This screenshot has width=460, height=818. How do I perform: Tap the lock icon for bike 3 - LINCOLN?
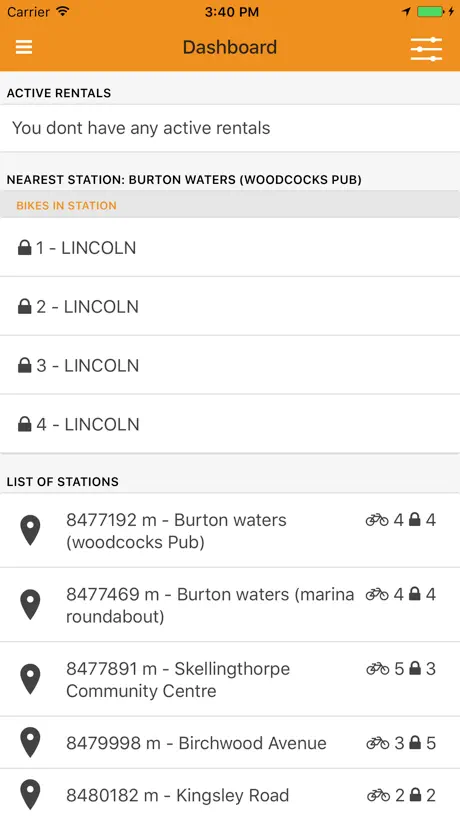tap(25, 365)
